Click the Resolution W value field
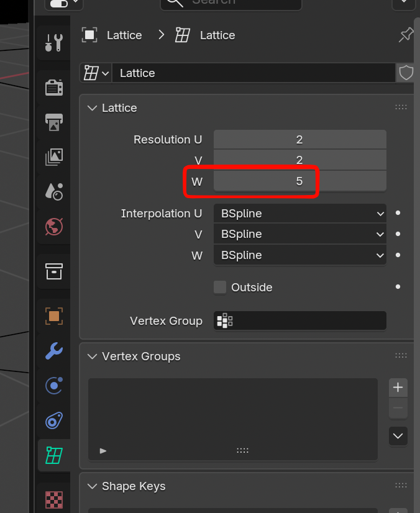 pos(299,181)
